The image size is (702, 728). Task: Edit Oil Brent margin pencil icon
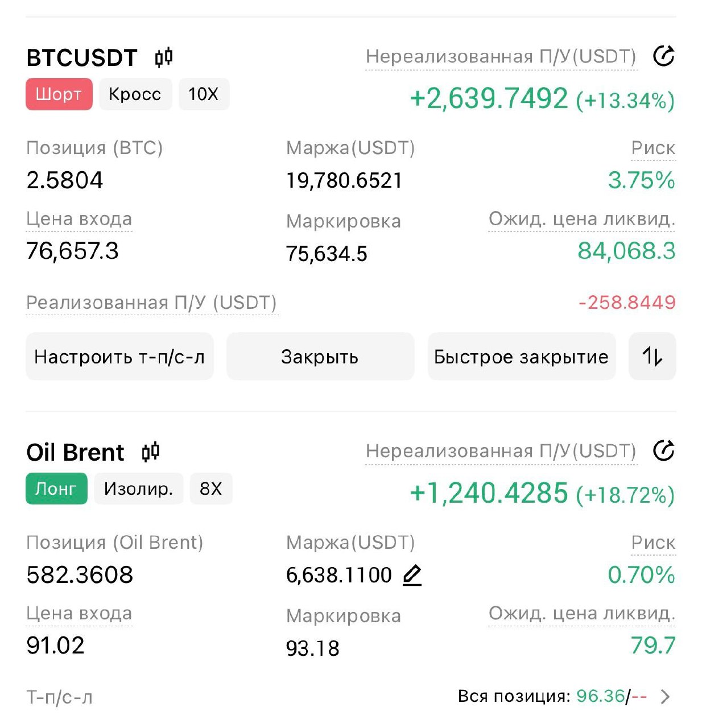click(412, 575)
